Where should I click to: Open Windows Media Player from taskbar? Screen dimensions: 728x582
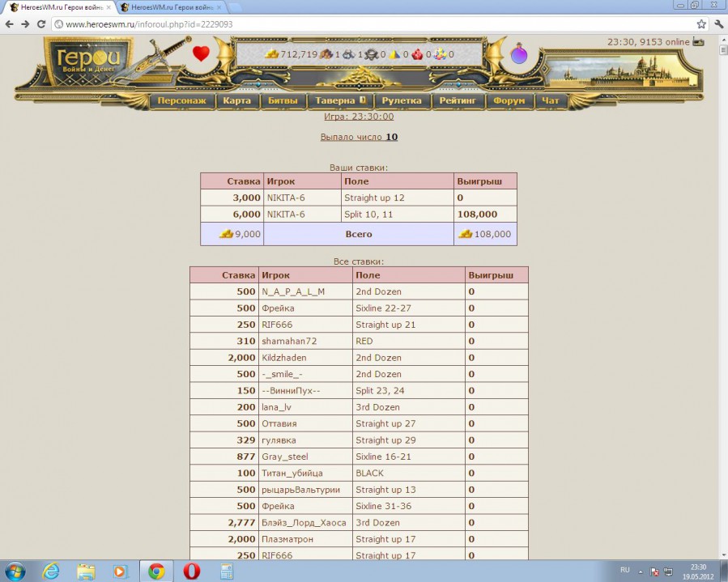[120, 571]
